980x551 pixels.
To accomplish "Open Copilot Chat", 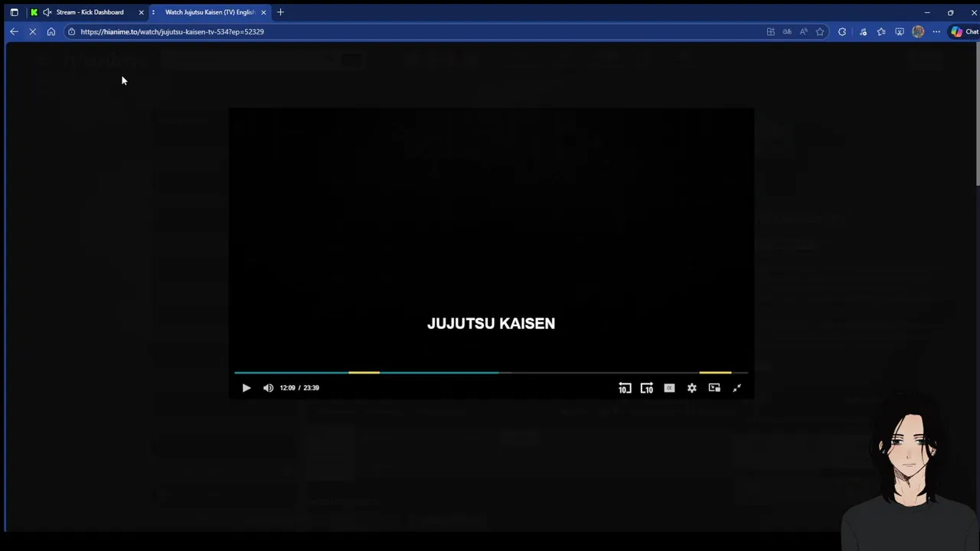I will (964, 31).
